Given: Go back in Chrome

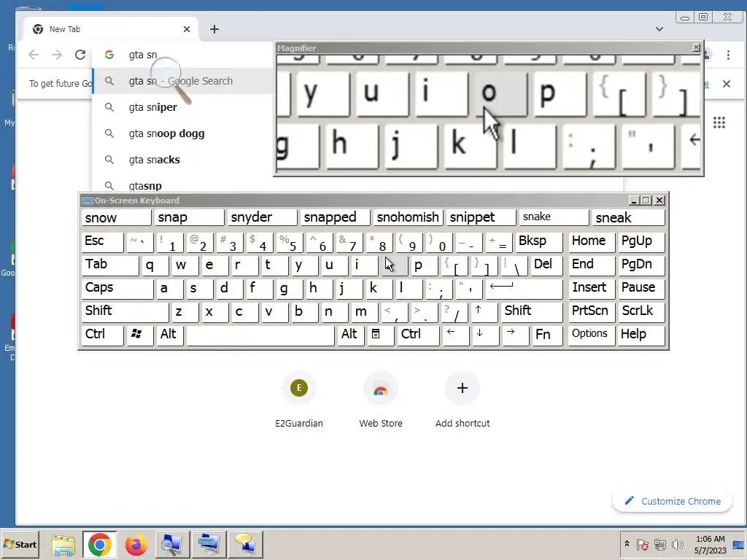Looking at the screenshot, I should point(34,55).
